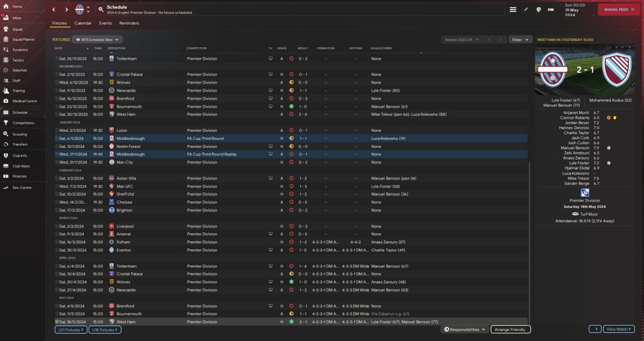Click the FM logo icon

pos(551,10)
